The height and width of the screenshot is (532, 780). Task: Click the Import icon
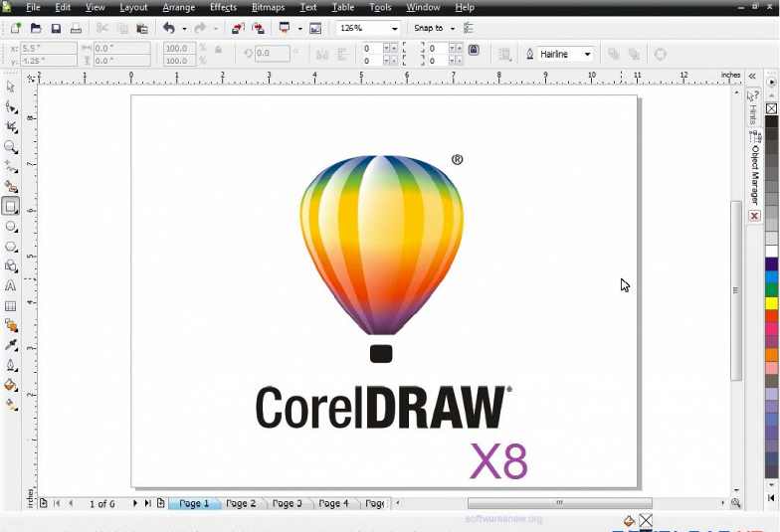click(x=238, y=28)
